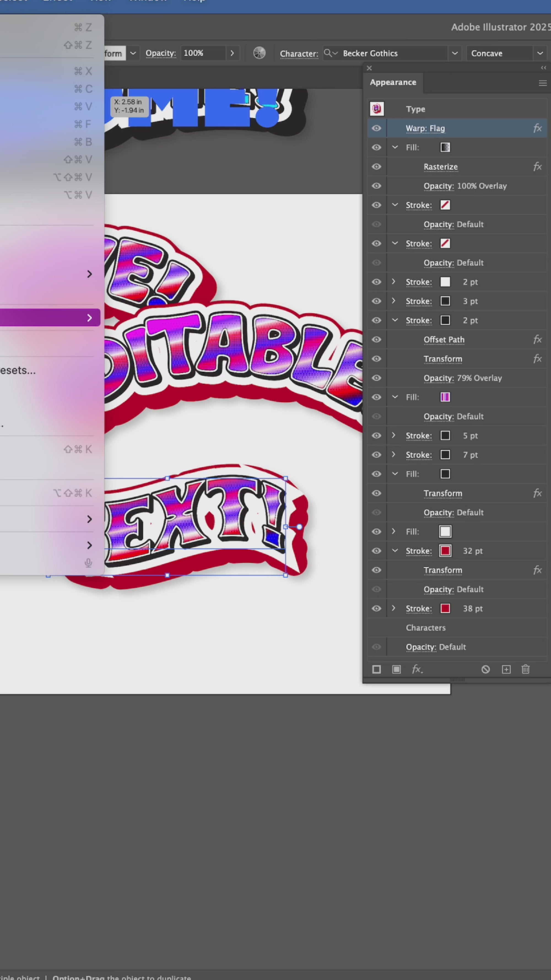Open the Concave font style dropdown
This screenshot has width=551, height=980.
tap(540, 53)
